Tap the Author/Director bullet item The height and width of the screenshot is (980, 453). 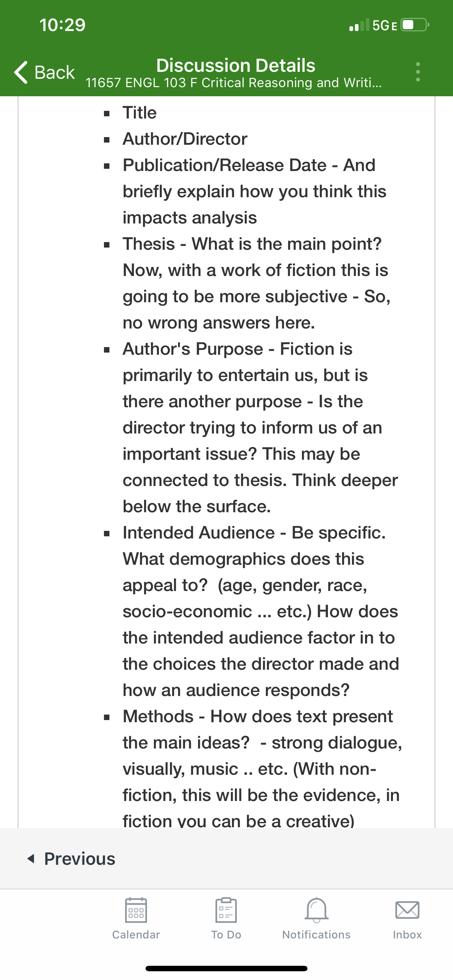[185, 139]
